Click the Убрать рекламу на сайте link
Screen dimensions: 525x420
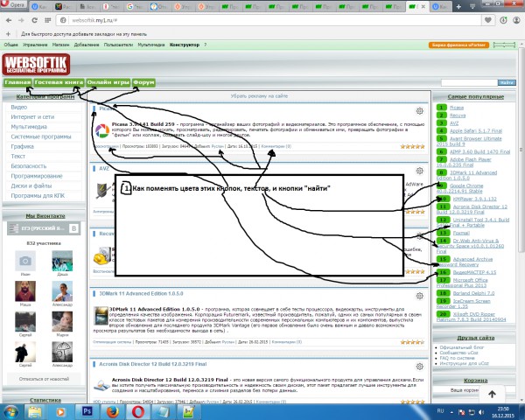tap(259, 96)
